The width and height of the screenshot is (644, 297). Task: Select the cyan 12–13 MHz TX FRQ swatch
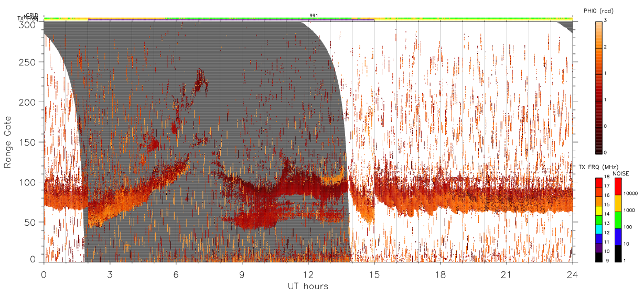(x=598, y=229)
